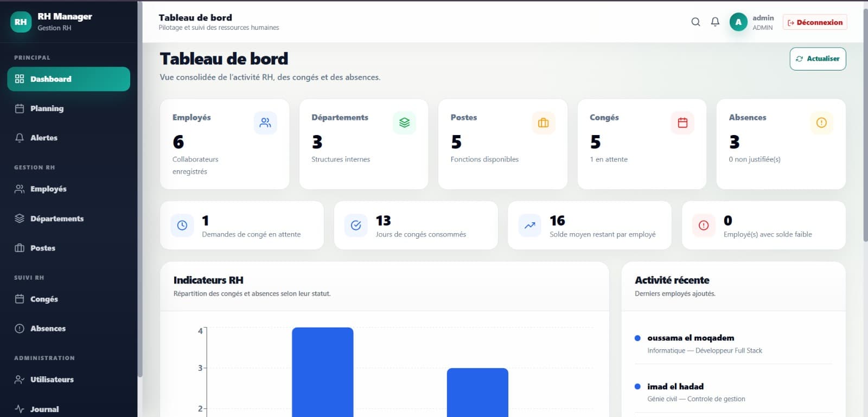
Task: Open notifications bell in the top bar
Action: tap(715, 22)
